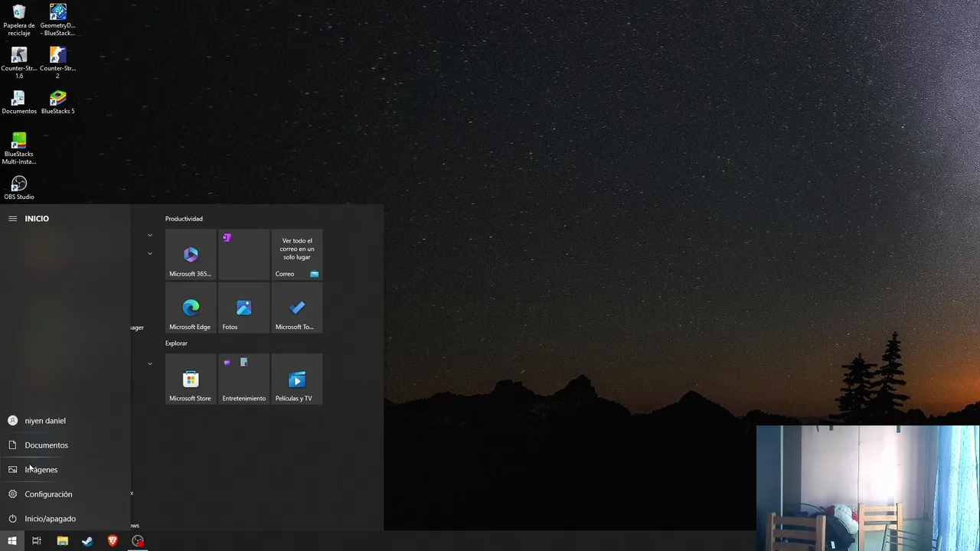Open the Películas y TV tile
The width and height of the screenshot is (980, 551).
tap(297, 379)
